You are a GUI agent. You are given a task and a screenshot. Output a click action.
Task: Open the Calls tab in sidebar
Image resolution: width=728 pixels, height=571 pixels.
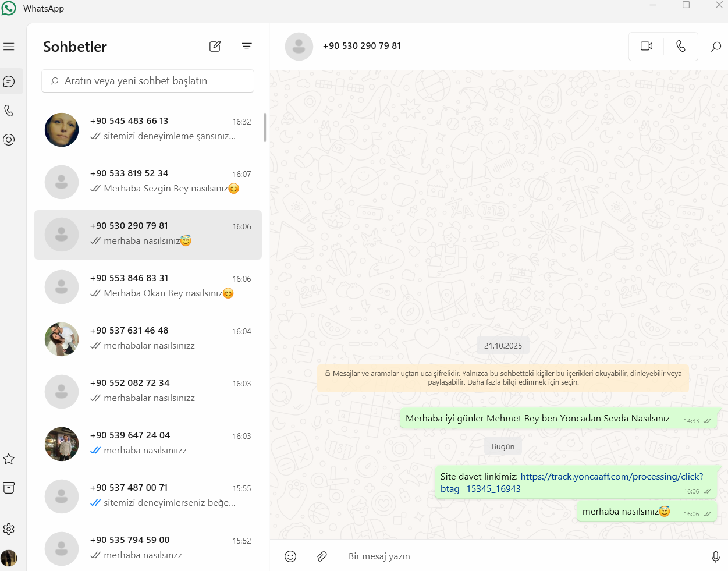click(9, 111)
